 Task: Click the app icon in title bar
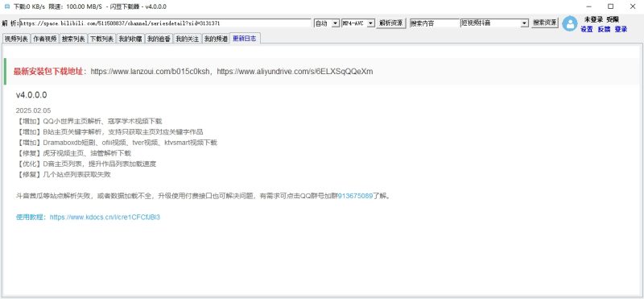pyautogui.click(x=6, y=6)
